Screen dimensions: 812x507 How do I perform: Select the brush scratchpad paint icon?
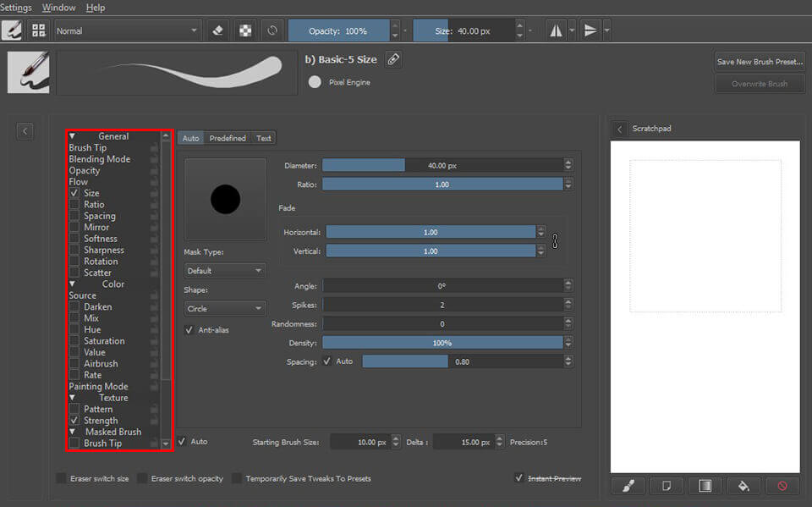[628, 485]
